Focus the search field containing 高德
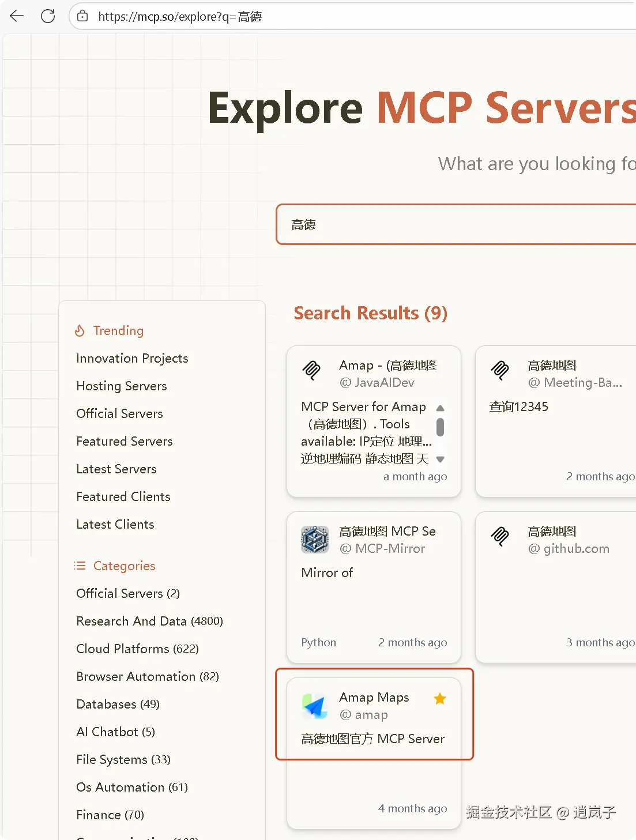The height and width of the screenshot is (840, 636). pos(456,224)
